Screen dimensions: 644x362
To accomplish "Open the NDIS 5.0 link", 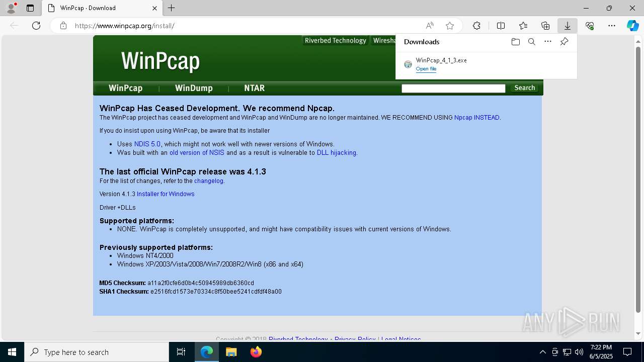I will click(147, 144).
